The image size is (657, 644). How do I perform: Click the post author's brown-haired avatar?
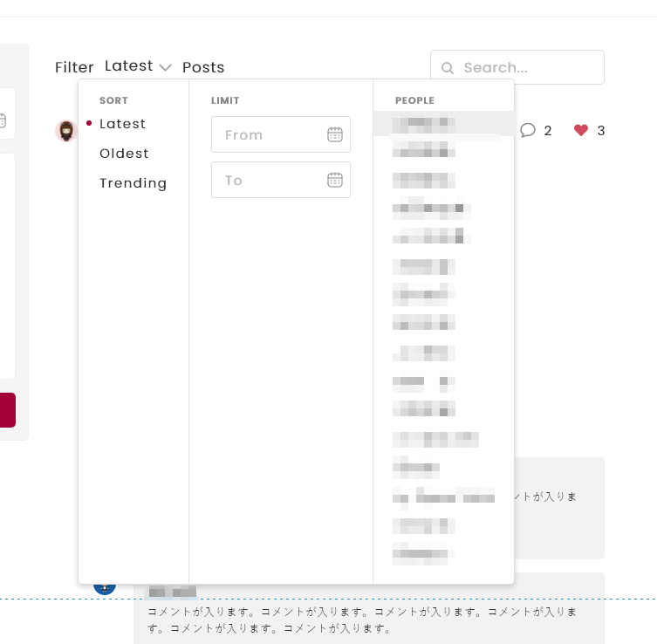pyautogui.click(x=66, y=131)
